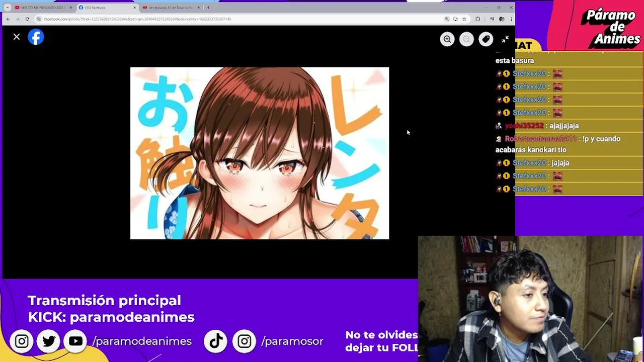Click the YouTube icon in the stream banner
The height and width of the screenshot is (362, 644).
[76, 341]
